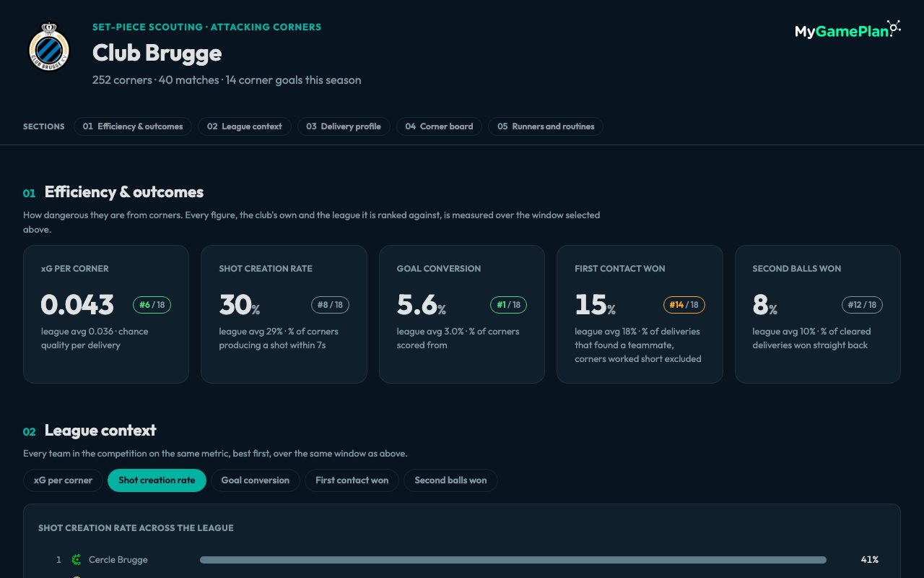Click the Cercle Brugge team name

click(118, 560)
